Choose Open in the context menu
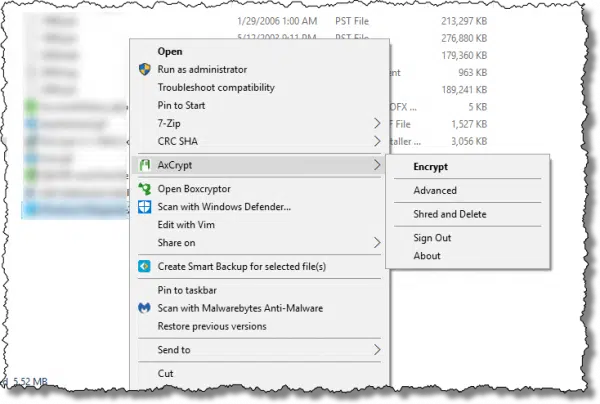 260,51
